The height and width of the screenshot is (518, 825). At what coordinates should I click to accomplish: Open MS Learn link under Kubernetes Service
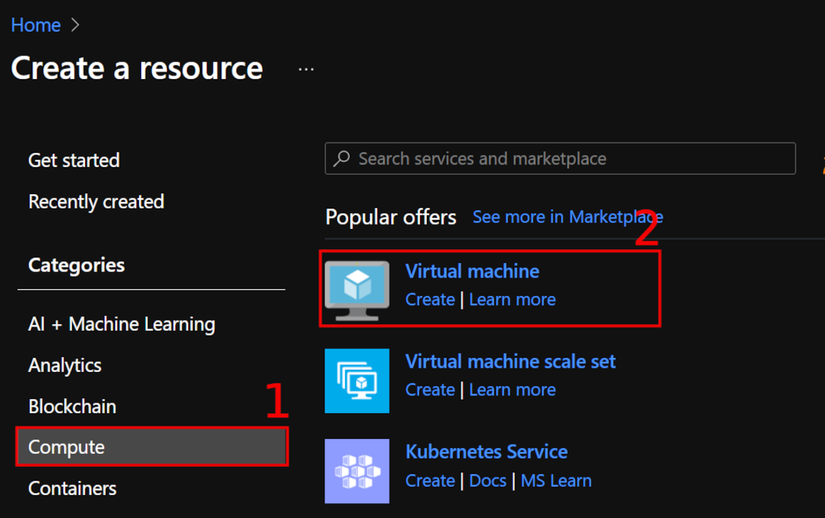556,481
